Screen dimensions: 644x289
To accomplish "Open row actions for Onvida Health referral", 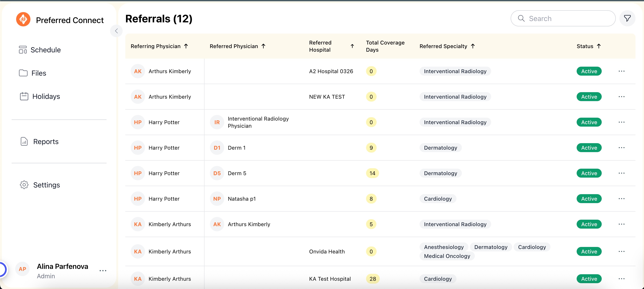I will coord(621,251).
